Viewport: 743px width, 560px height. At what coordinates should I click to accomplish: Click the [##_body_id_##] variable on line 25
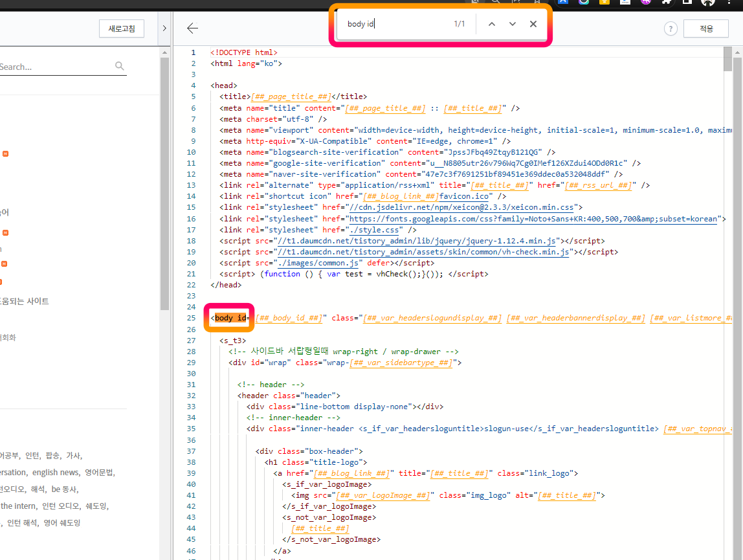click(x=289, y=318)
